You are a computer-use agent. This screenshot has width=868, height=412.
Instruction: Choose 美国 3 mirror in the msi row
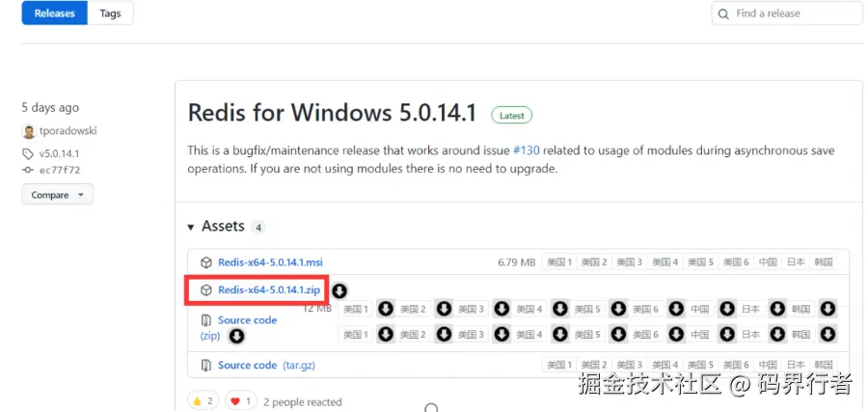(x=630, y=261)
